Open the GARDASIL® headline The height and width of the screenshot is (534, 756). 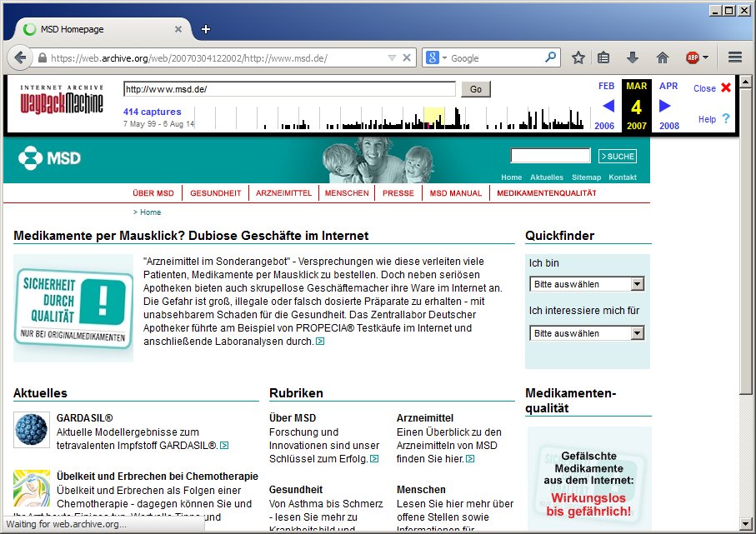coord(84,418)
